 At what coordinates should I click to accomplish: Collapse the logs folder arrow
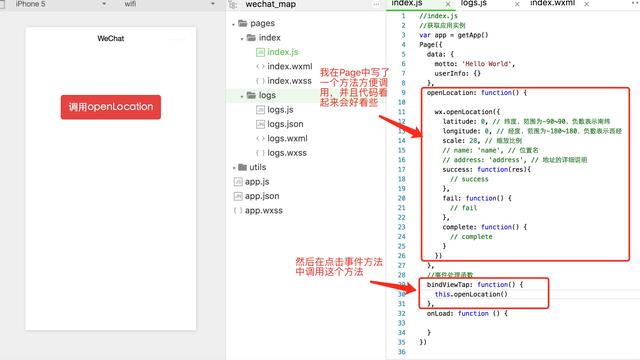pos(242,96)
